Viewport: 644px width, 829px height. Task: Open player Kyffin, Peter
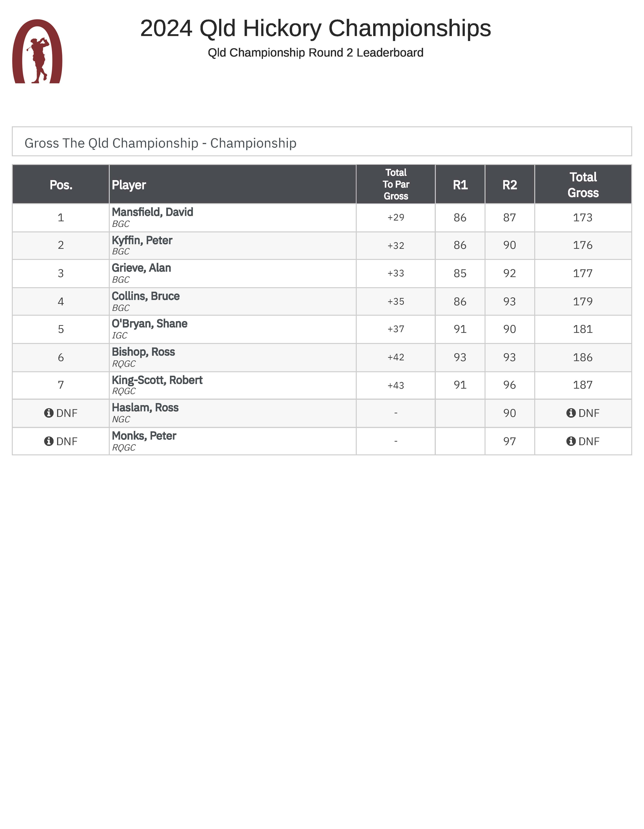[142, 240]
